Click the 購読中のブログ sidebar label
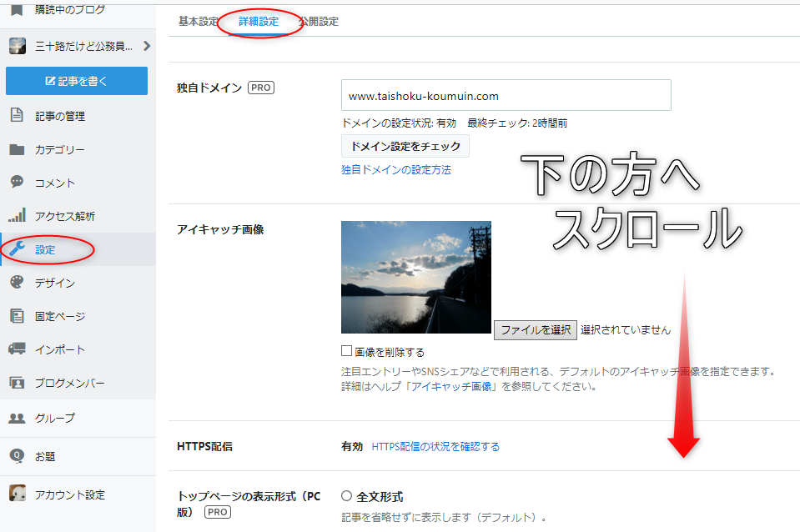Viewport: 800px width, 532px height. pyautogui.click(x=70, y=9)
